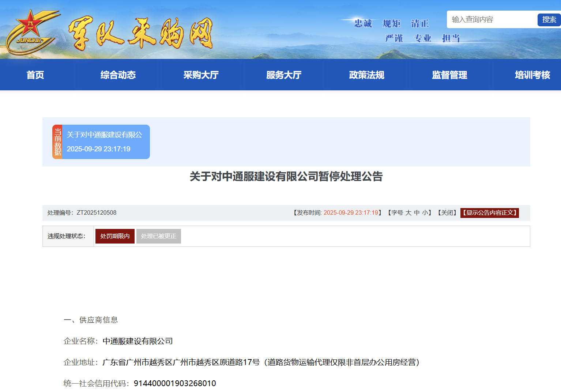561x392 pixels.
Task: Select the 处罚期限内 status tag
Action: point(115,236)
